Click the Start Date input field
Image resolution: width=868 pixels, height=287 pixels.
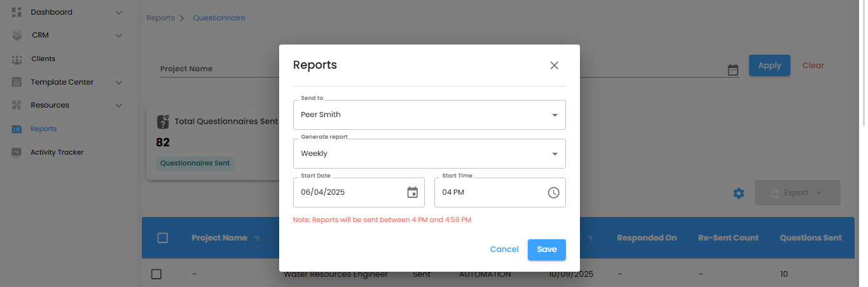pos(347,192)
